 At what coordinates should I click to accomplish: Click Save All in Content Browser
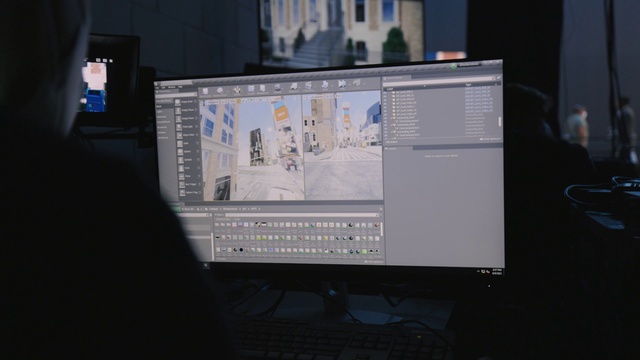coord(188,209)
